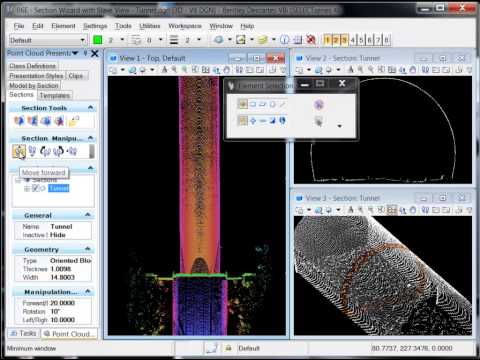The height and width of the screenshot is (360, 480).
Task: Click the first Section Tools icon
Action: (x=19, y=121)
